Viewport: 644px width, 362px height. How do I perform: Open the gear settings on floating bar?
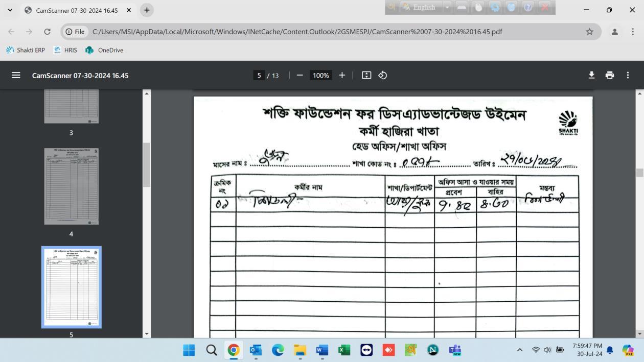coord(495,7)
